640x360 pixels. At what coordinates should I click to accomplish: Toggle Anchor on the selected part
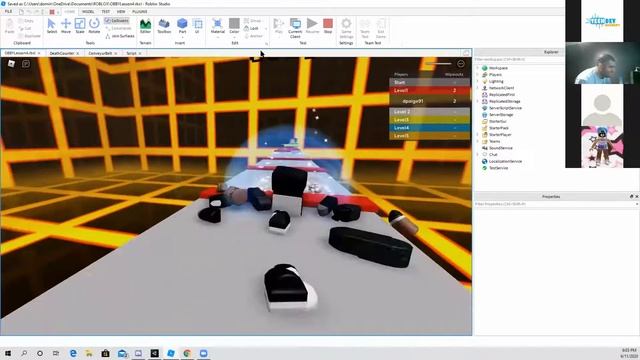pyautogui.click(x=253, y=36)
